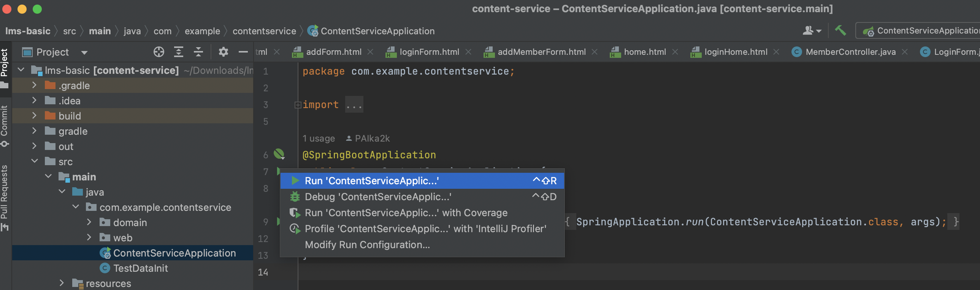Click the Build Project hammer icon
Image resolution: width=980 pixels, height=290 pixels.
point(840,30)
